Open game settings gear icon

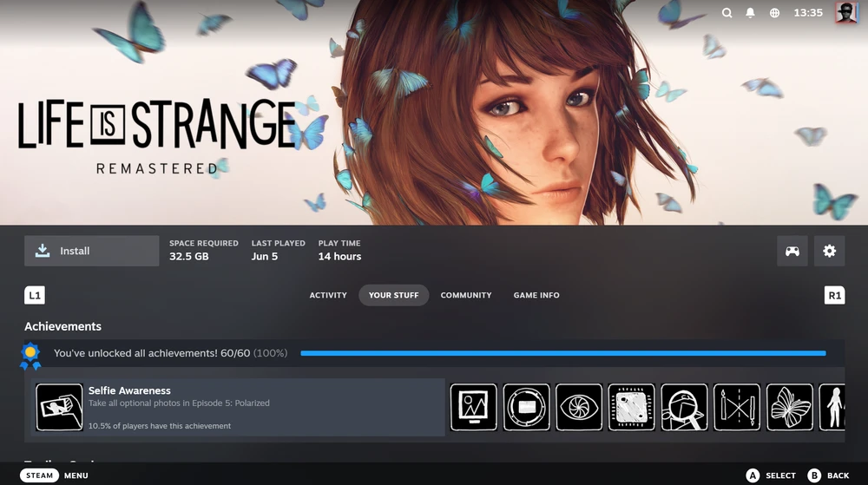829,251
